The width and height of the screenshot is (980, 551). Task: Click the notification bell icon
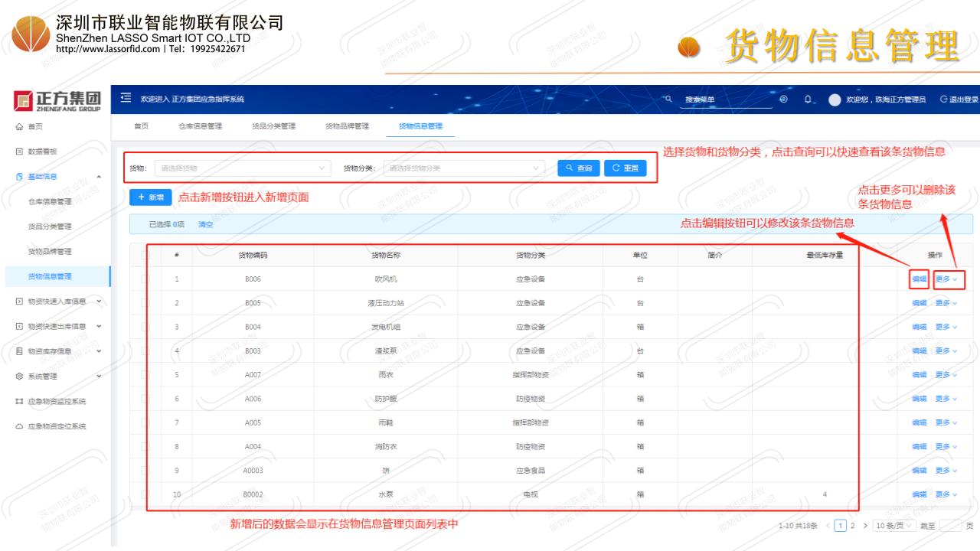(x=808, y=99)
